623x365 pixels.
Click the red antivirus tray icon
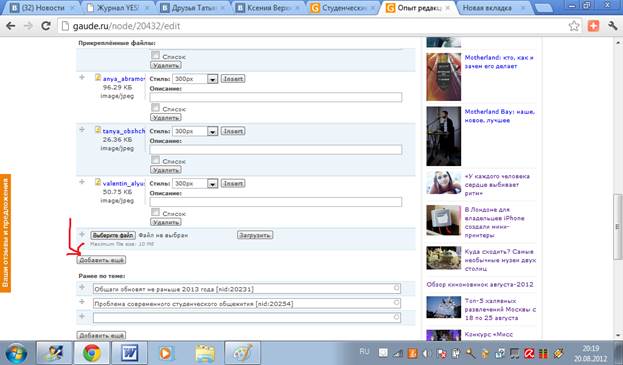(x=528, y=353)
